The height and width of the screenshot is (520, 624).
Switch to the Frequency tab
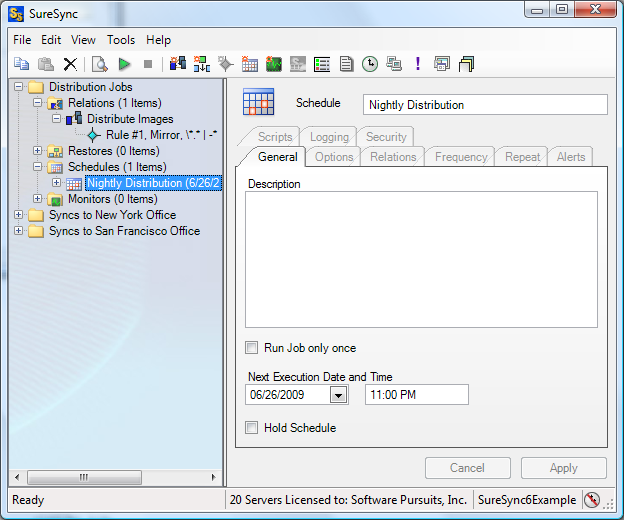(461, 157)
